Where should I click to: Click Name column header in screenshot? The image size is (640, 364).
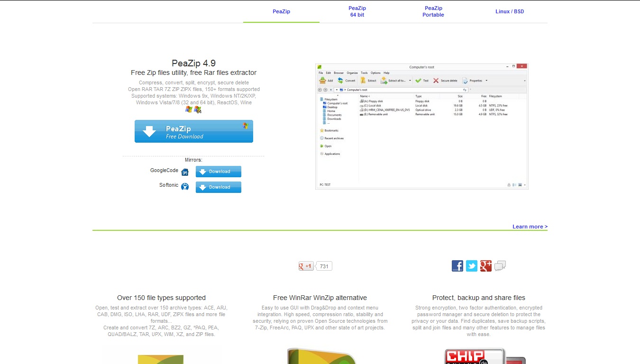[x=365, y=96]
